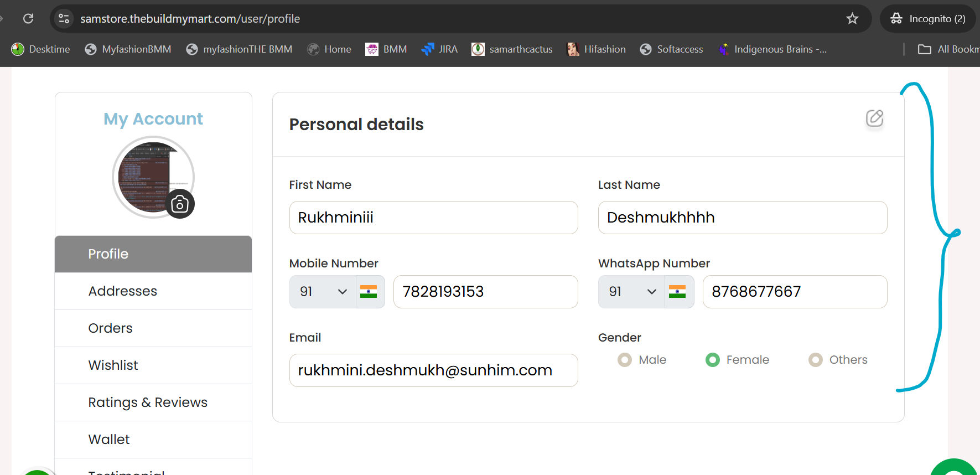Open the Desktime bookmark

(41, 49)
